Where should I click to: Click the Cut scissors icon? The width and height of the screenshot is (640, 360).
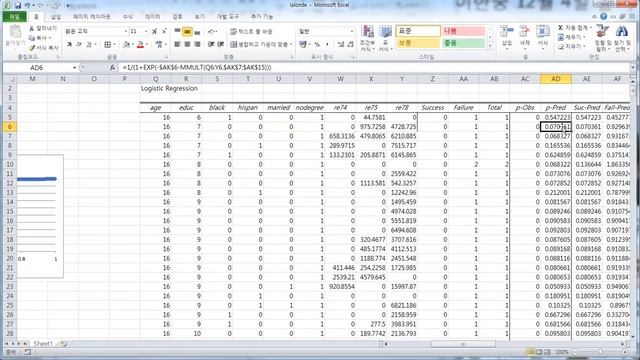pos(32,29)
